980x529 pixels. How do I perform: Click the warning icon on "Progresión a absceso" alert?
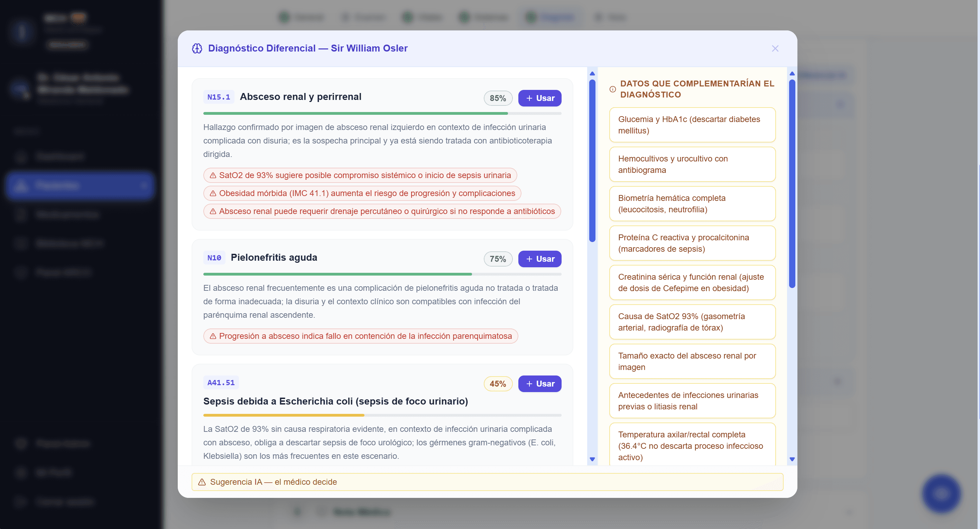[213, 336]
